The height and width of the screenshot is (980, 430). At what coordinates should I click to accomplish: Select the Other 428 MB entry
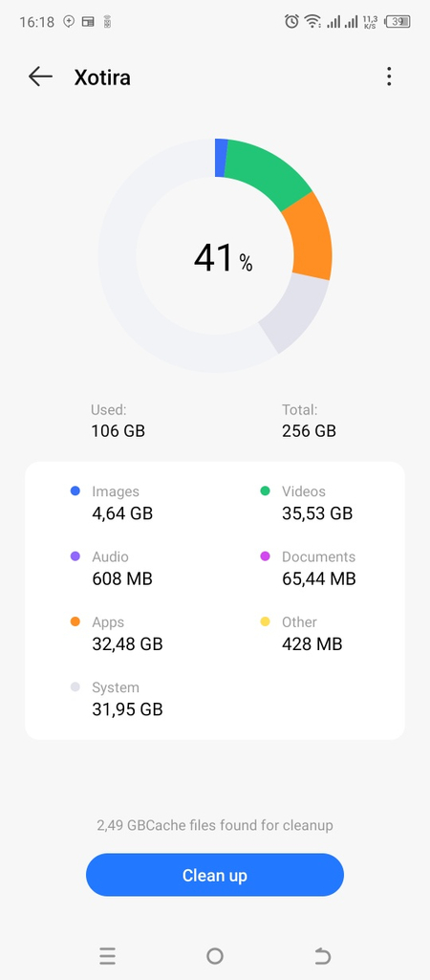point(301,633)
